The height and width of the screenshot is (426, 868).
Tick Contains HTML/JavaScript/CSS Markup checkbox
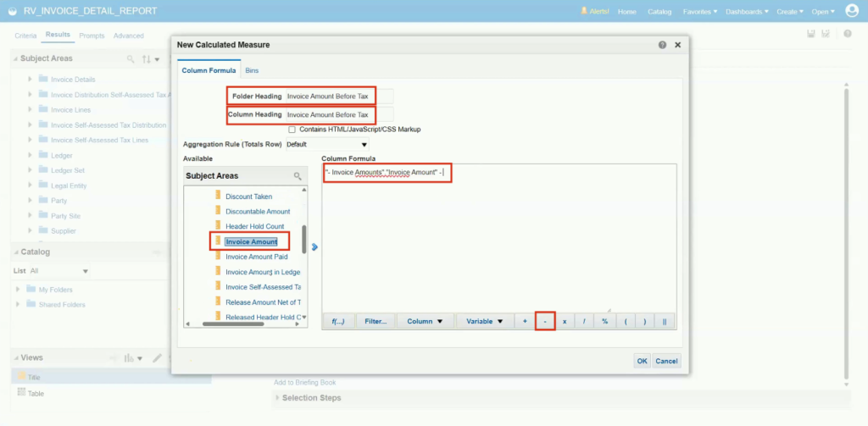click(292, 130)
